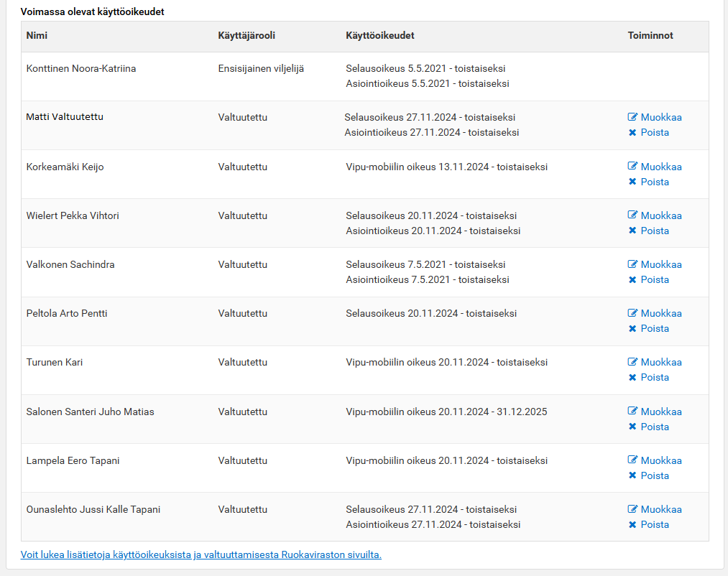Viewport: 728px width, 576px height.
Task: Click edit icon on Wielert Pekka Vihtori row
Action: 632,215
